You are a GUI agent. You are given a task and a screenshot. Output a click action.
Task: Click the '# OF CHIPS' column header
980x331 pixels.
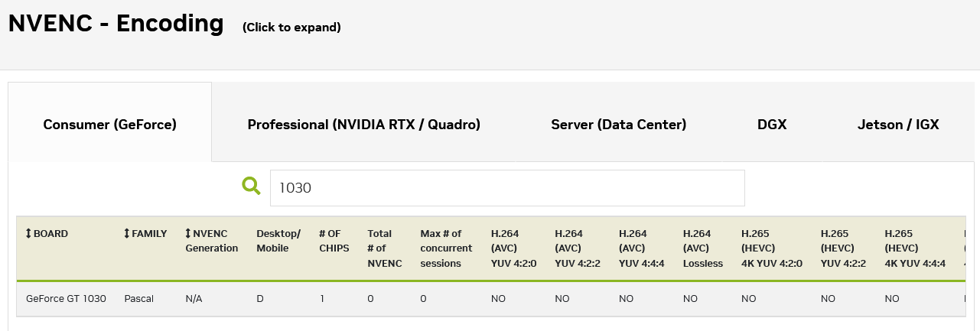[x=334, y=241]
